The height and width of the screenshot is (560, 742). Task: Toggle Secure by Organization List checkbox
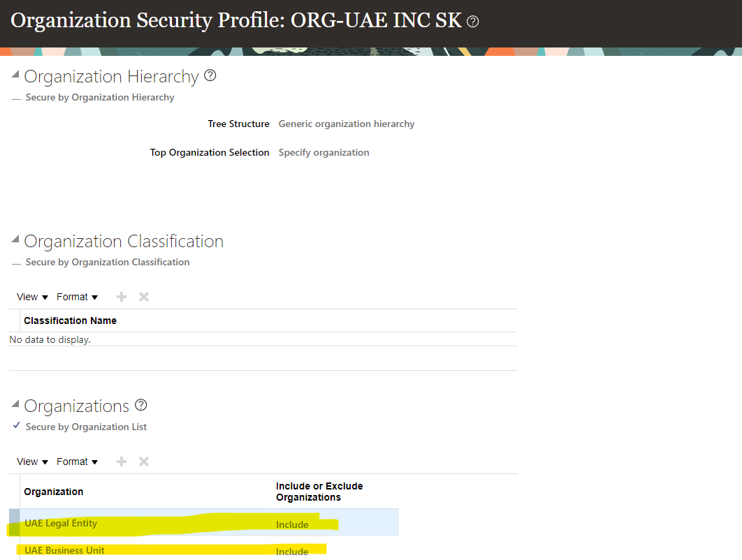point(17,425)
